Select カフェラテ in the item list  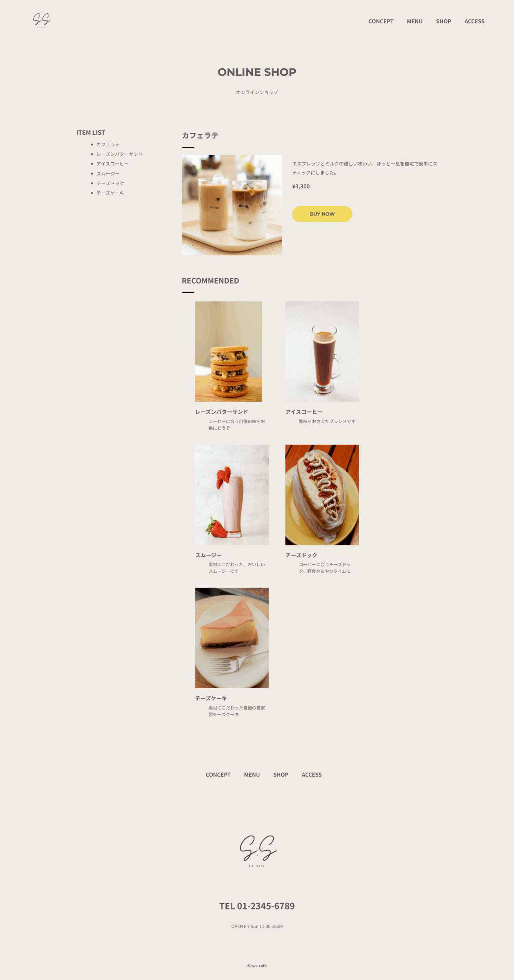coord(108,144)
